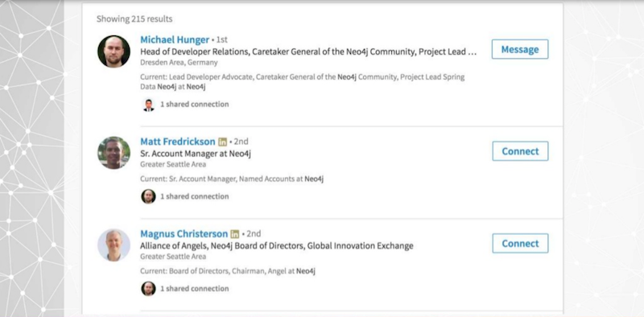Screen dimensions: 644x317
Task: Click Sr. Account Manager at Neo4j headline
Action: click(196, 154)
